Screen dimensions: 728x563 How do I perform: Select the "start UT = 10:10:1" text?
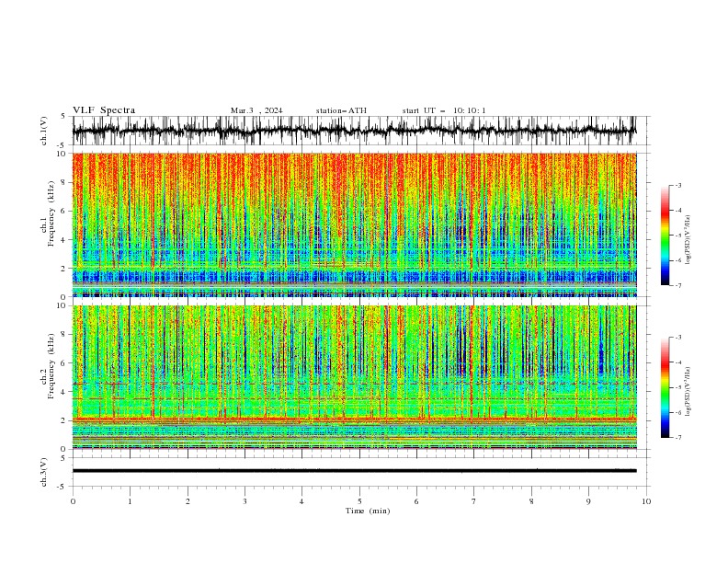tap(444, 110)
